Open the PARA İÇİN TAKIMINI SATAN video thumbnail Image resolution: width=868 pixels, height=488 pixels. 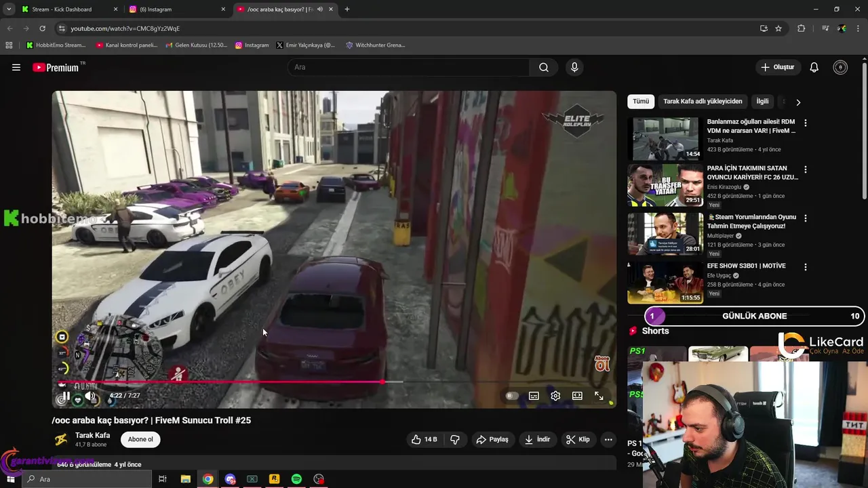(665, 185)
